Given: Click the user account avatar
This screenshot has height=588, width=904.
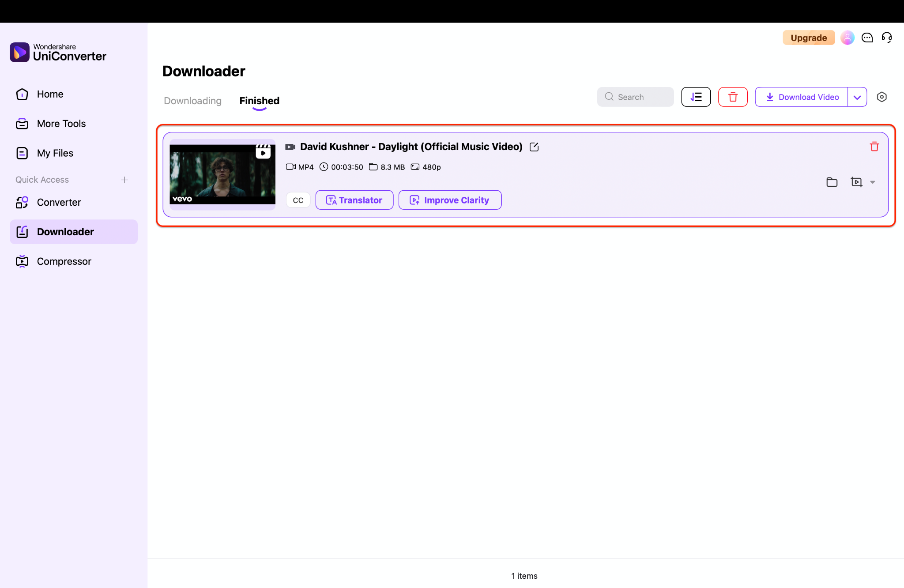Looking at the screenshot, I should click(847, 38).
